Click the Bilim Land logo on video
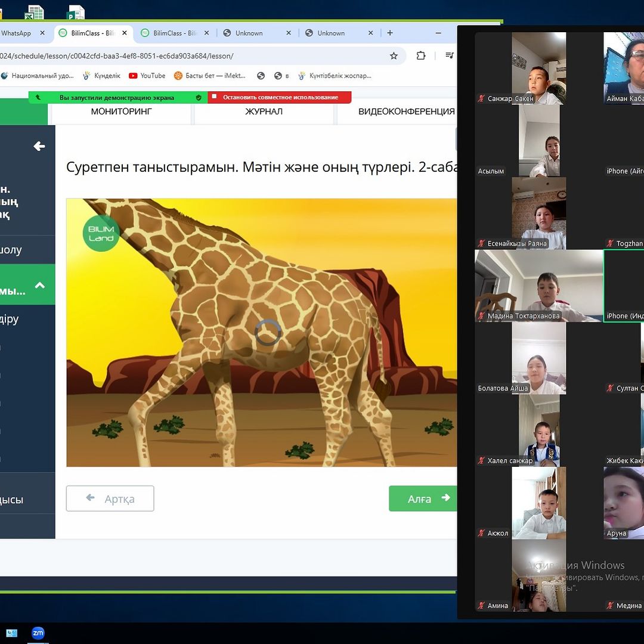This screenshot has height=644, width=644. point(101,233)
